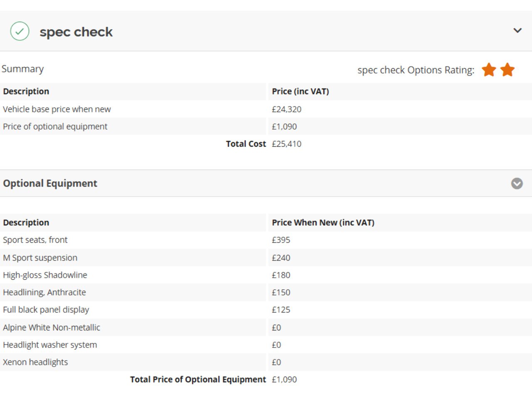Screen dimensions: 532x399
Task: Select Vehicle base price when new row
Action: point(57,109)
